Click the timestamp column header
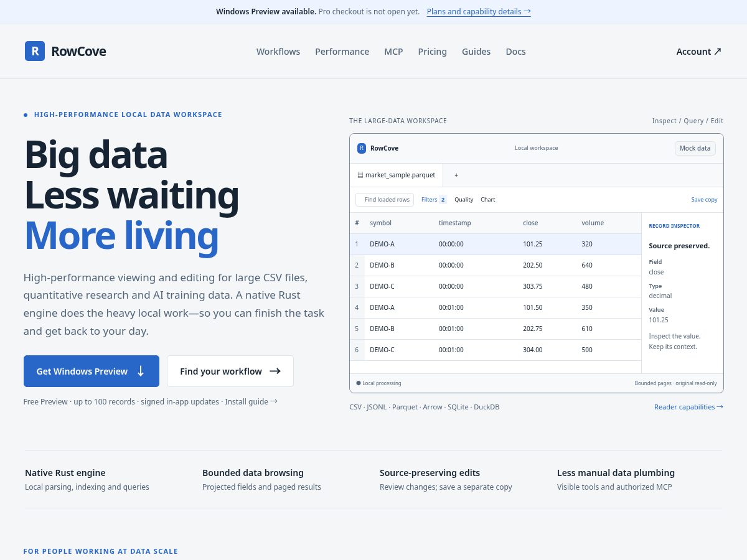The height and width of the screenshot is (560, 747). 455,223
